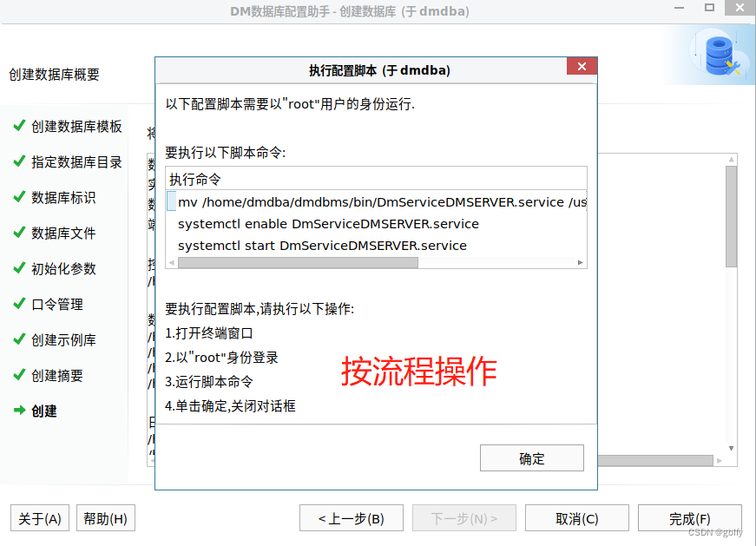Click the 关于(A) button
Viewport: 756px width, 546px height.
[x=40, y=518]
